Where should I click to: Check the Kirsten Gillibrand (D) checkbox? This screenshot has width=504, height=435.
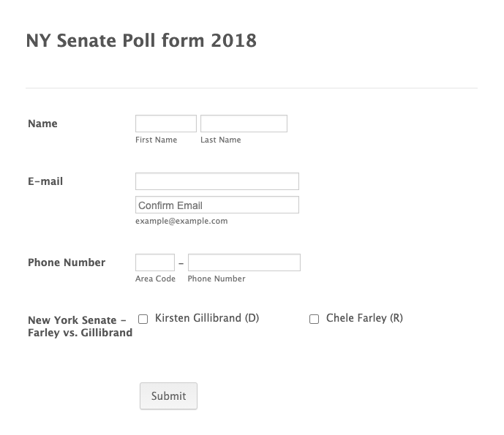click(x=143, y=319)
